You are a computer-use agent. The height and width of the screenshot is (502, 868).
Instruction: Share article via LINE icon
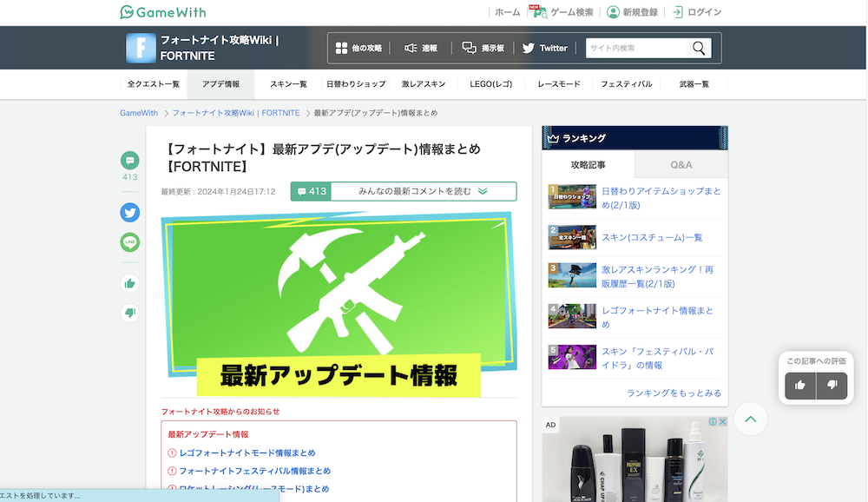click(130, 242)
